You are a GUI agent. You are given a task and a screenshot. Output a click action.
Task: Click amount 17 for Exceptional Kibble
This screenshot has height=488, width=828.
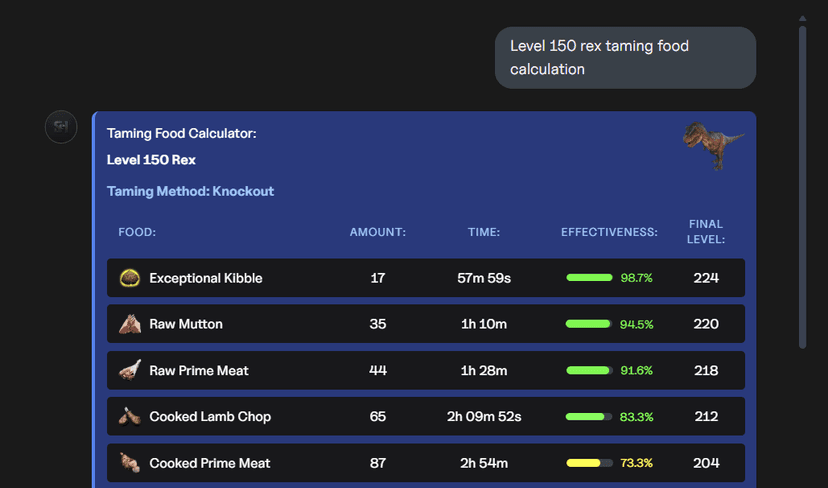pyautogui.click(x=378, y=278)
